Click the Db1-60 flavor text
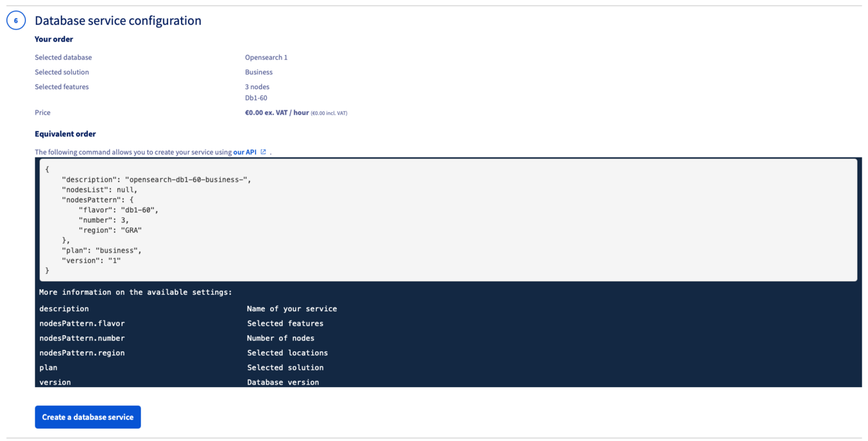This screenshot has width=868, height=441. click(256, 98)
